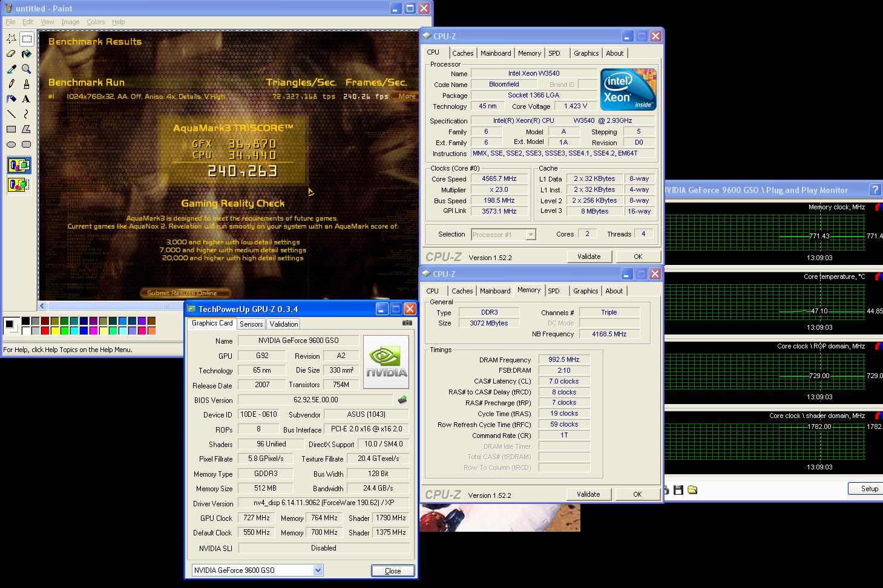Open the SPD tab in lower CPU-Z window
Image resolution: width=883 pixels, height=588 pixels.
click(x=554, y=291)
